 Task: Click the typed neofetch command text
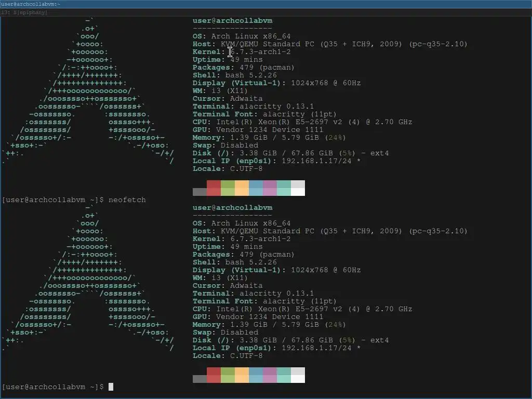click(127, 200)
